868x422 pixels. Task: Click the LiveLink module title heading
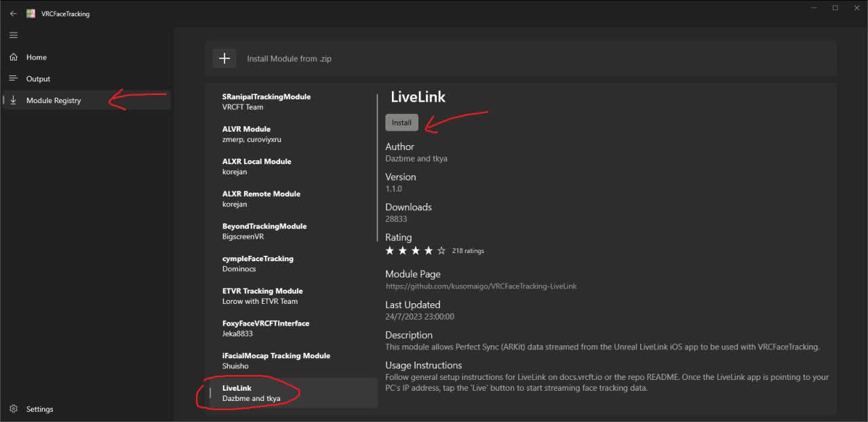click(x=418, y=97)
